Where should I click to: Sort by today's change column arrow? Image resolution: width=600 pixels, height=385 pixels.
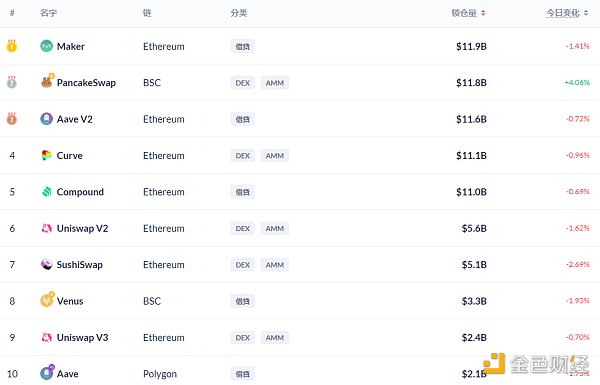[x=586, y=13]
